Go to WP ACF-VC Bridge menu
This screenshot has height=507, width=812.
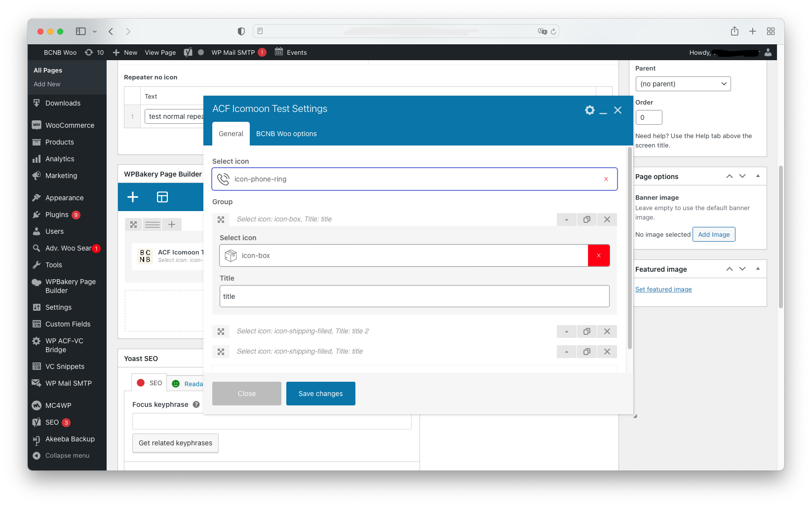click(x=67, y=345)
